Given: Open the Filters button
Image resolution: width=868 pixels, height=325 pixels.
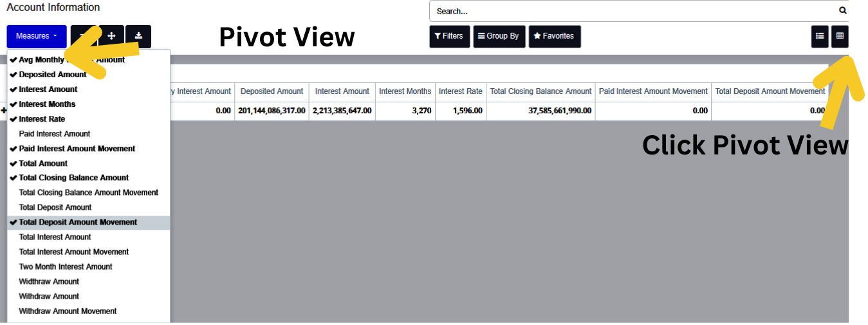Looking at the screenshot, I should click(x=448, y=37).
